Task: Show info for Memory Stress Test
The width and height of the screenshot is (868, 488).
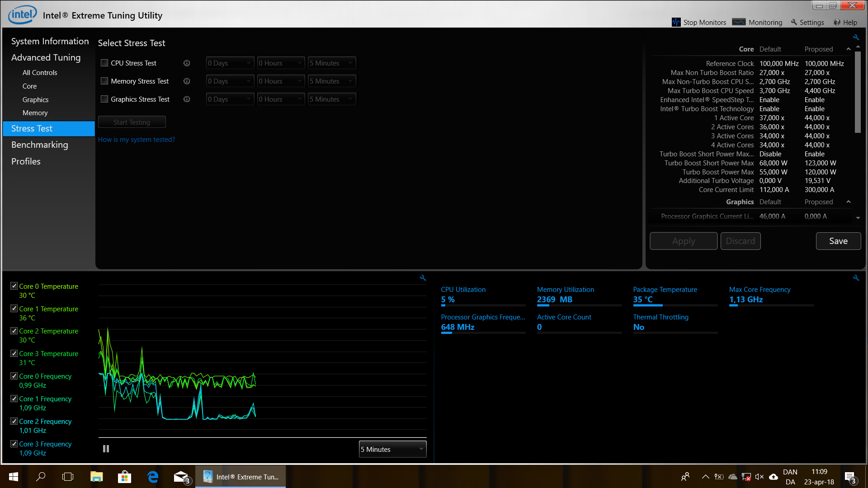Action: 187,81
